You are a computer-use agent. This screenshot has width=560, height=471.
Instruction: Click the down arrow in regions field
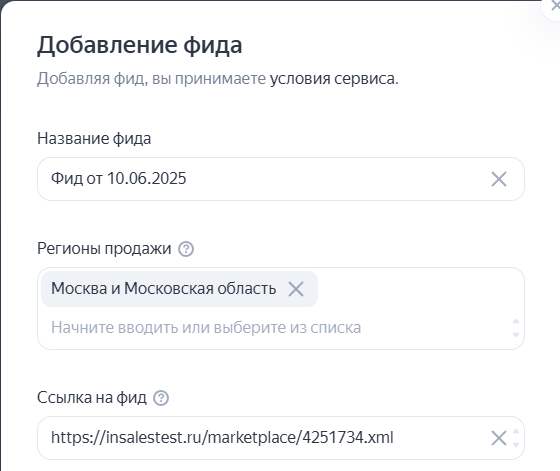coord(516,335)
